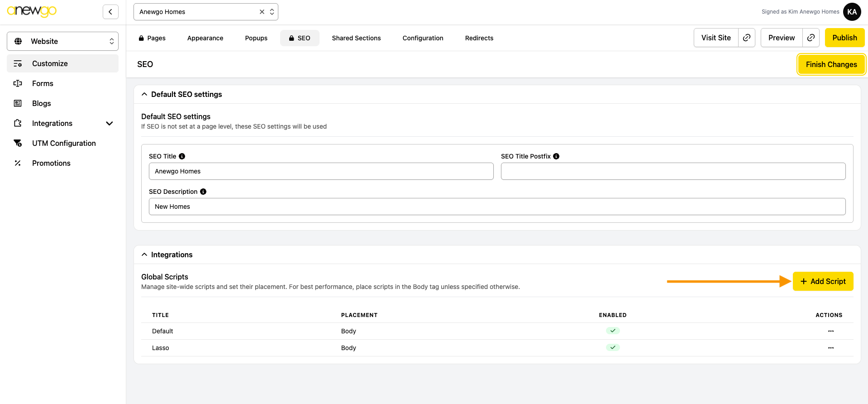This screenshot has height=404, width=868.
Task: Open the Website section dropdown
Action: click(x=62, y=41)
